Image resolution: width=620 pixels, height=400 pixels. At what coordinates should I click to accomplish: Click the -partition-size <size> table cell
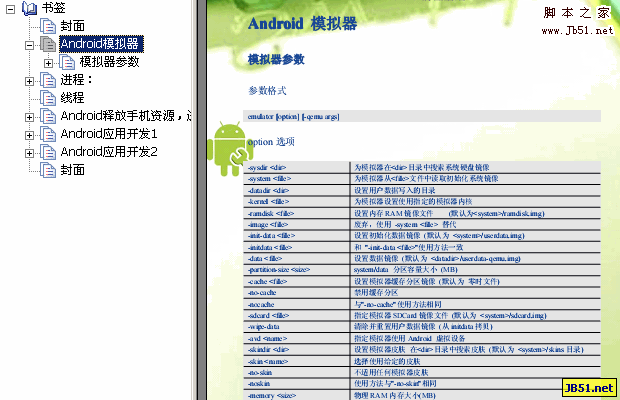pyautogui.click(x=297, y=270)
